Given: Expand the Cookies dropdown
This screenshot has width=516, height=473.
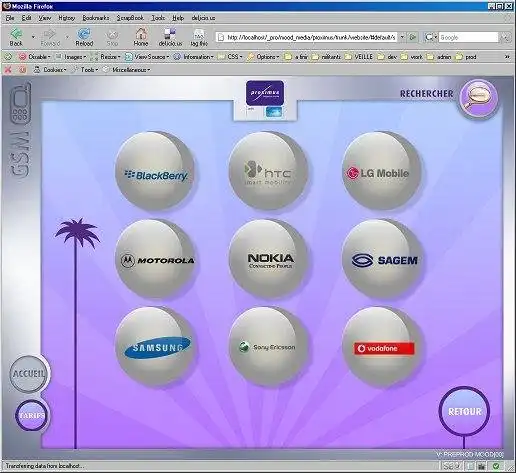Looking at the screenshot, I should [50, 70].
